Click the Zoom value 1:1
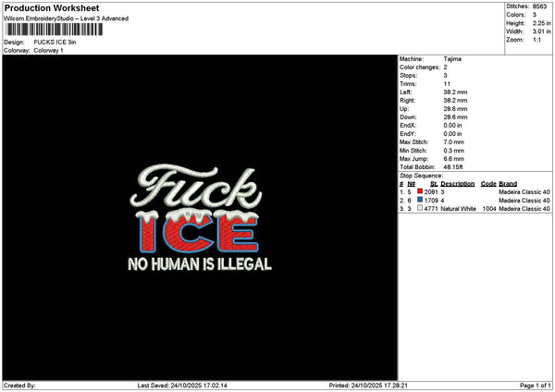Screen dimensions: 555x392 click(536, 40)
